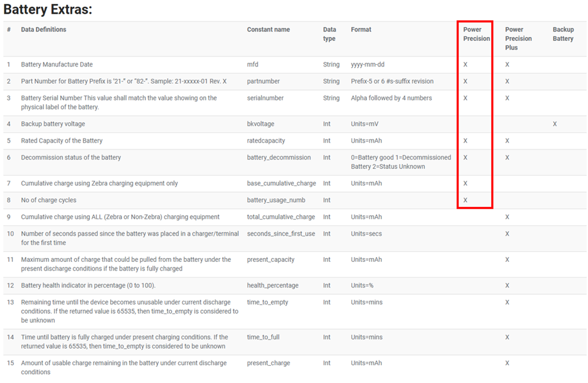This screenshot has width=588, height=383.
Task: Click the X in Backup Battery column
Action: (x=555, y=124)
